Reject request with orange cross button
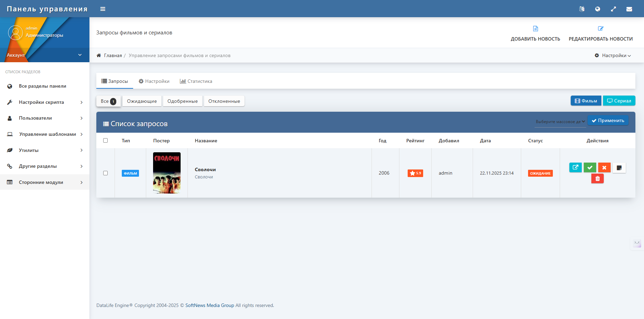The height and width of the screenshot is (319, 644). pyautogui.click(x=604, y=168)
